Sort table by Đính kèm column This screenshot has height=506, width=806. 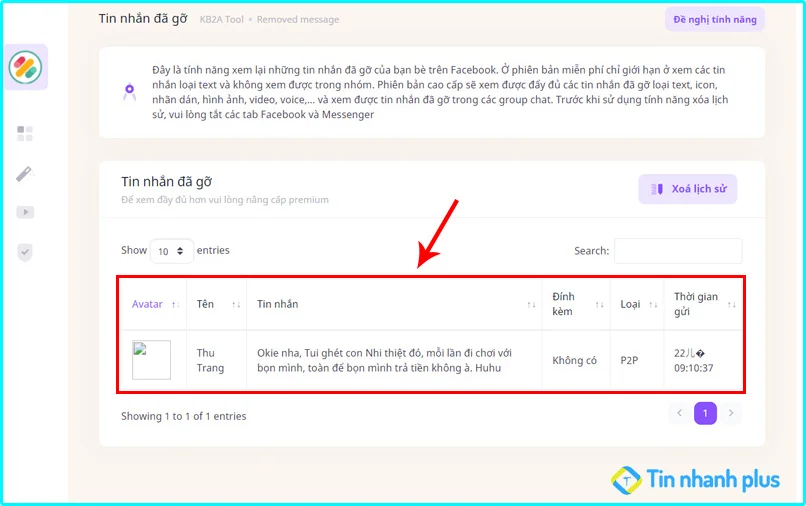point(576,304)
